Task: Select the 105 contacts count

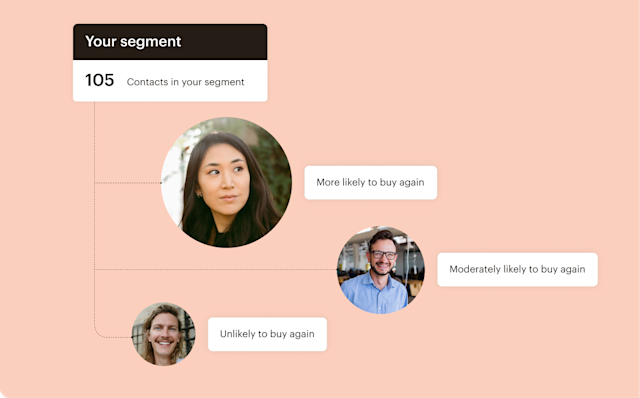Action: [99, 80]
